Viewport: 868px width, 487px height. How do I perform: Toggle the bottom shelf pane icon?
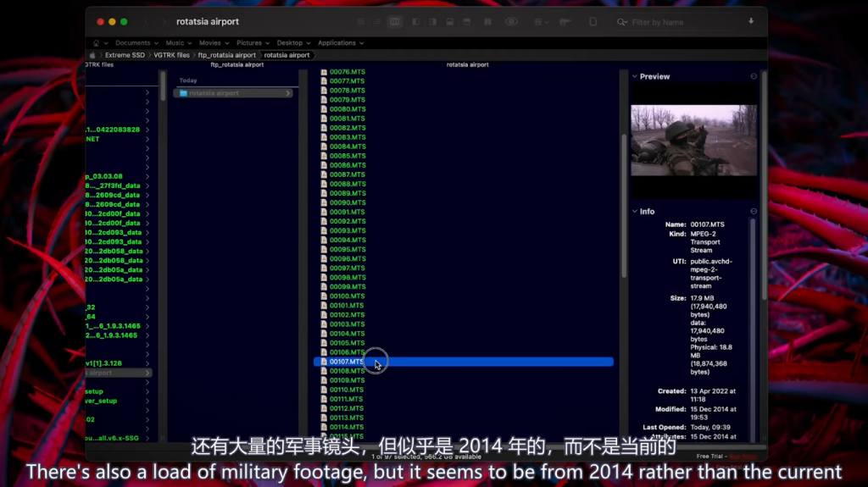click(x=450, y=21)
